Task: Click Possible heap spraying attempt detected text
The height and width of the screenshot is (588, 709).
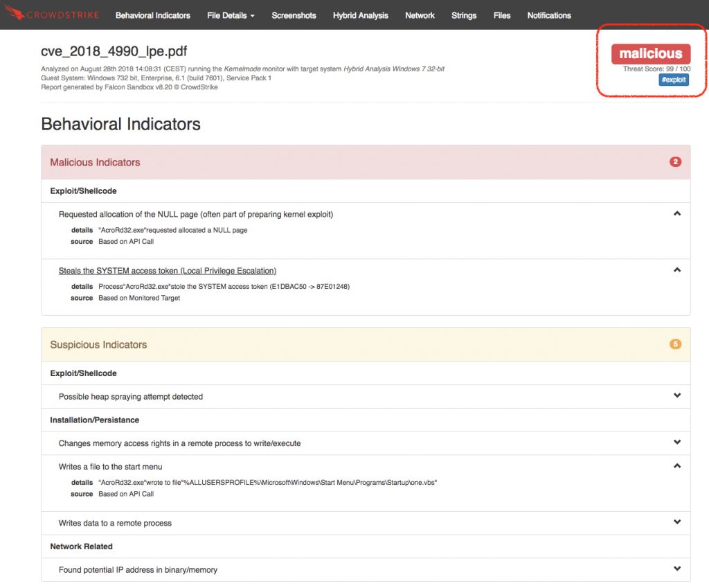Action: coord(131,397)
